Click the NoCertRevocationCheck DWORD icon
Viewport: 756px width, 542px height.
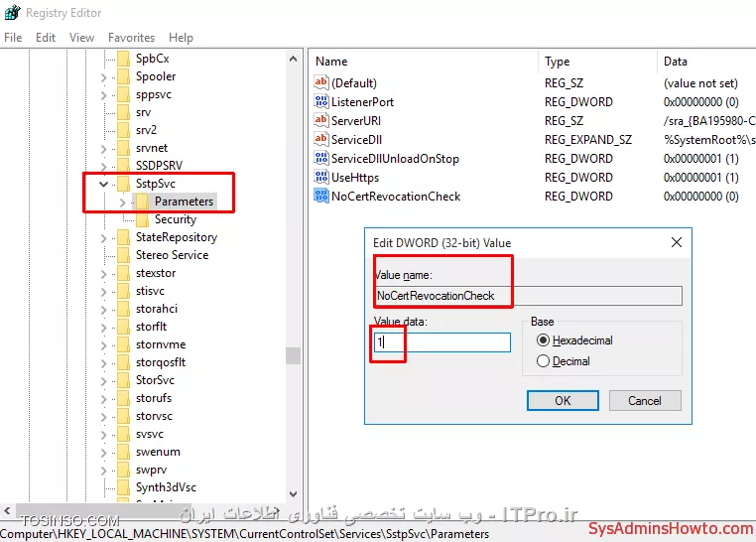tap(321, 196)
